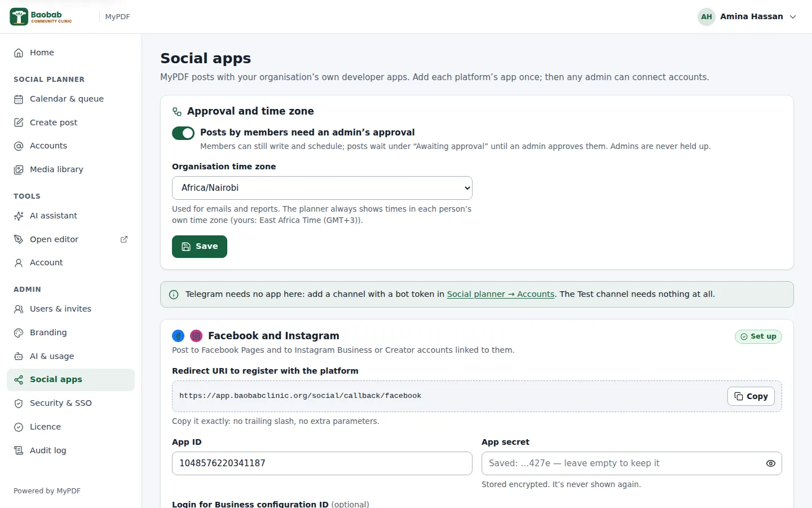Follow the Social planner → Accounts link
This screenshot has height=508, width=812.
pyautogui.click(x=501, y=294)
